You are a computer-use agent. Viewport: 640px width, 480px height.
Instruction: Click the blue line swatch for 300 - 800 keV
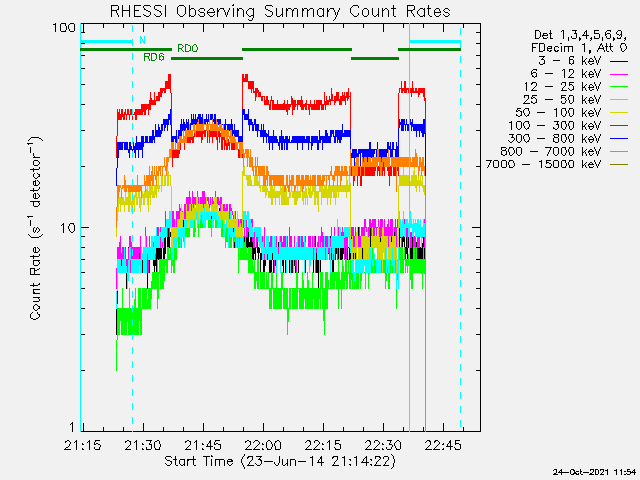point(619,139)
